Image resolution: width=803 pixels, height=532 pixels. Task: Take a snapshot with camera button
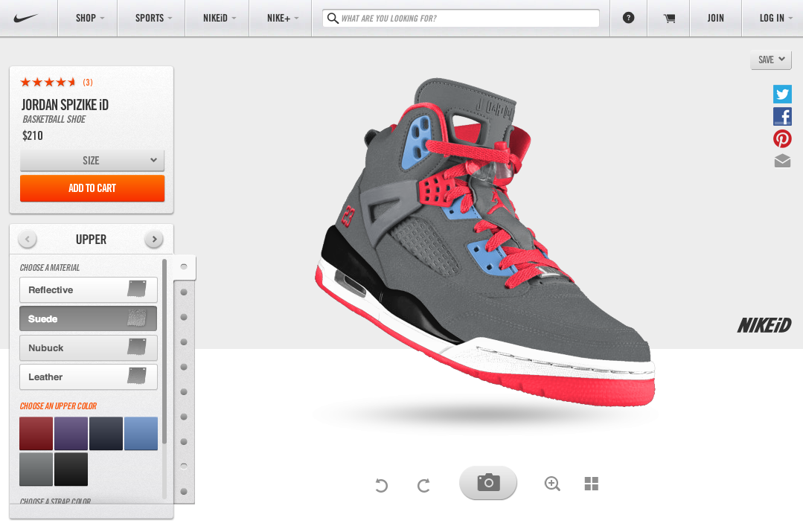click(488, 483)
